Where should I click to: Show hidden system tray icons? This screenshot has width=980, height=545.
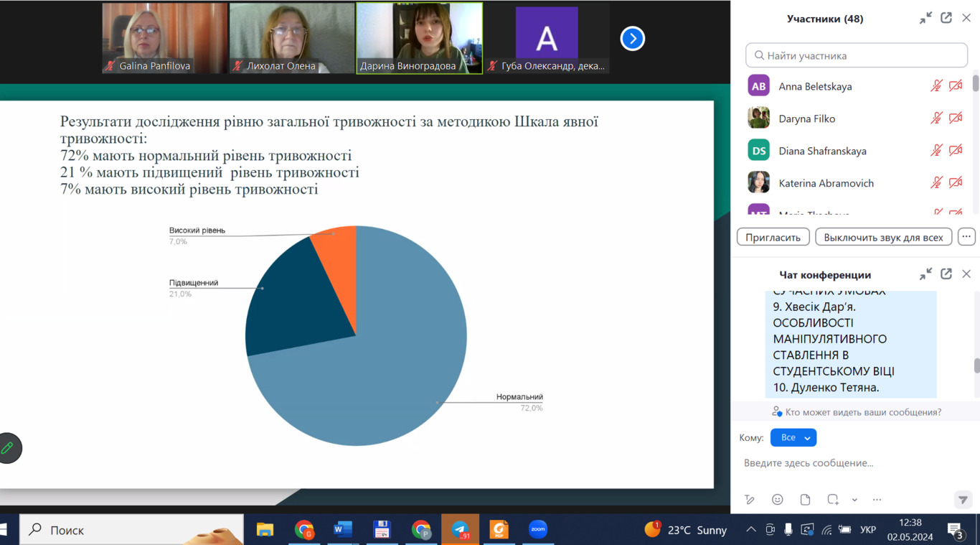[x=750, y=530]
